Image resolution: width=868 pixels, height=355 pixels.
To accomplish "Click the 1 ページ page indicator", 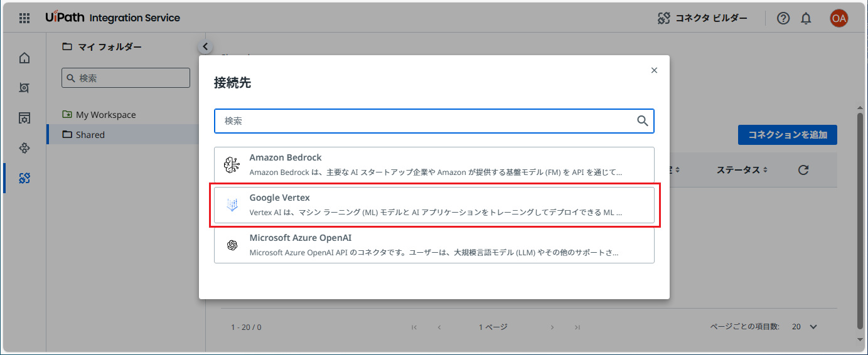I will (493, 327).
